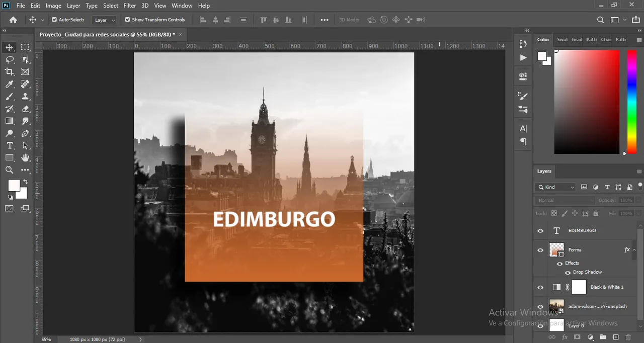Select the Object Selection tool
The width and height of the screenshot is (644, 343).
click(25, 59)
